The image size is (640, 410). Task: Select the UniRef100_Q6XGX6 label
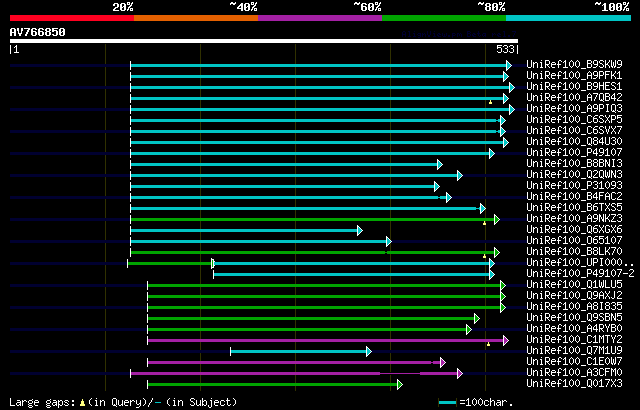coord(574,230)
